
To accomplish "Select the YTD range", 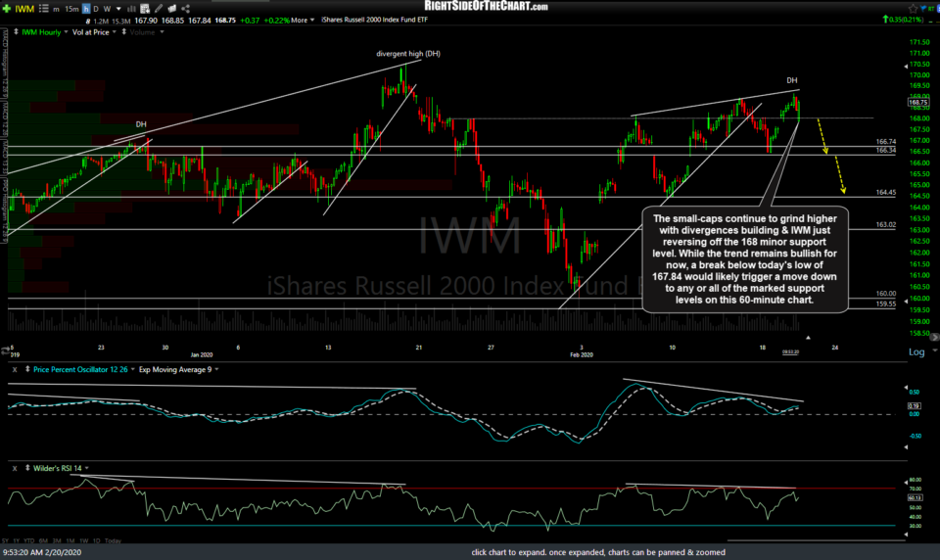I will (x=28, y=540).
